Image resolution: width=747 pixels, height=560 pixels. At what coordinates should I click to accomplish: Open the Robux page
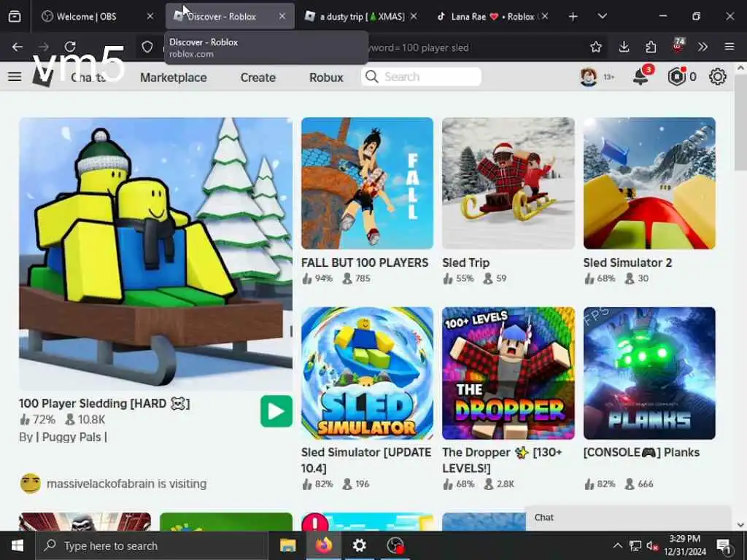tap(326, 77)
